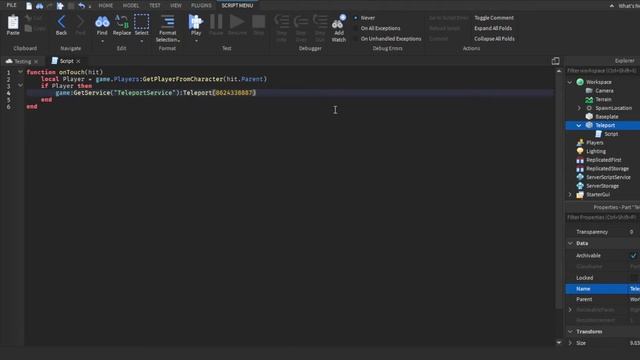Toggle the Archivable checkbox

633,256
